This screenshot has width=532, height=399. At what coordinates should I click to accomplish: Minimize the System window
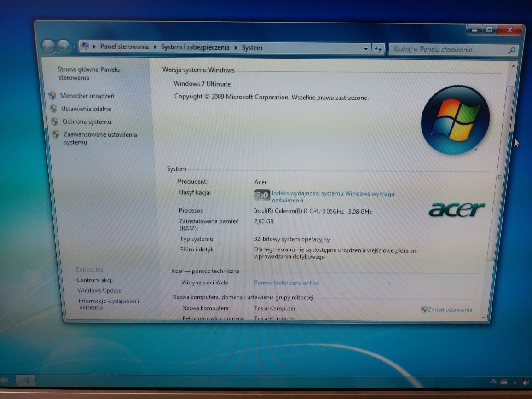tap(474, 30)
